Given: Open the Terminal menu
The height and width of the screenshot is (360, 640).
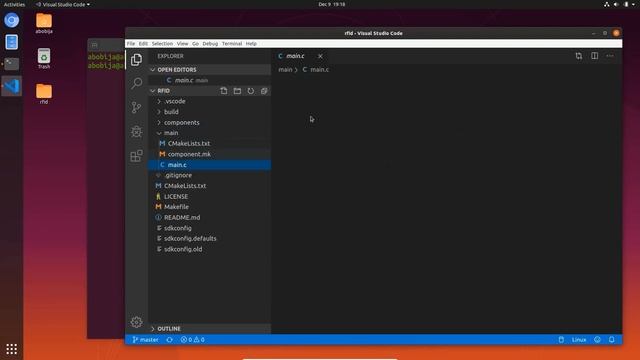Looking at the screenshot, I should (232, 44).
